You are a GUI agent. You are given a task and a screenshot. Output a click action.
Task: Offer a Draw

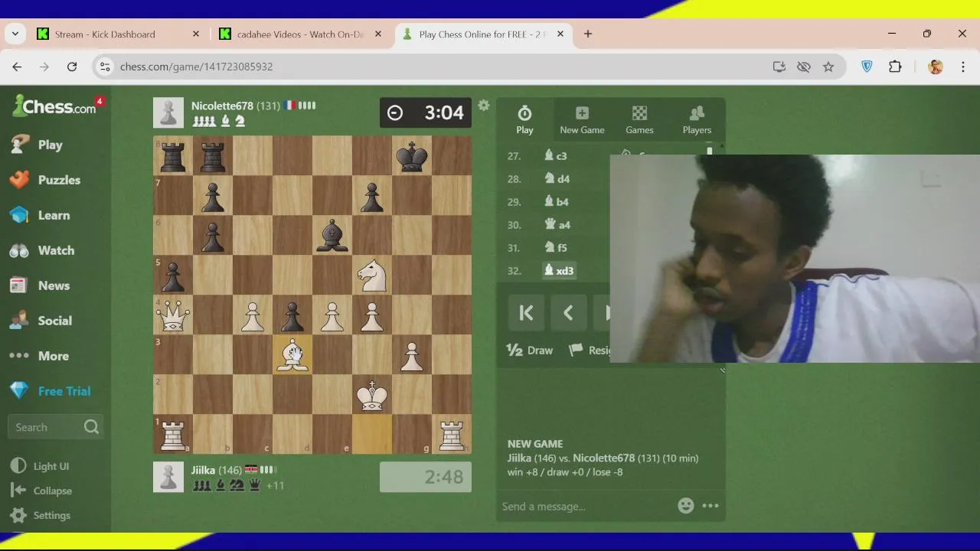coord(530,350)
